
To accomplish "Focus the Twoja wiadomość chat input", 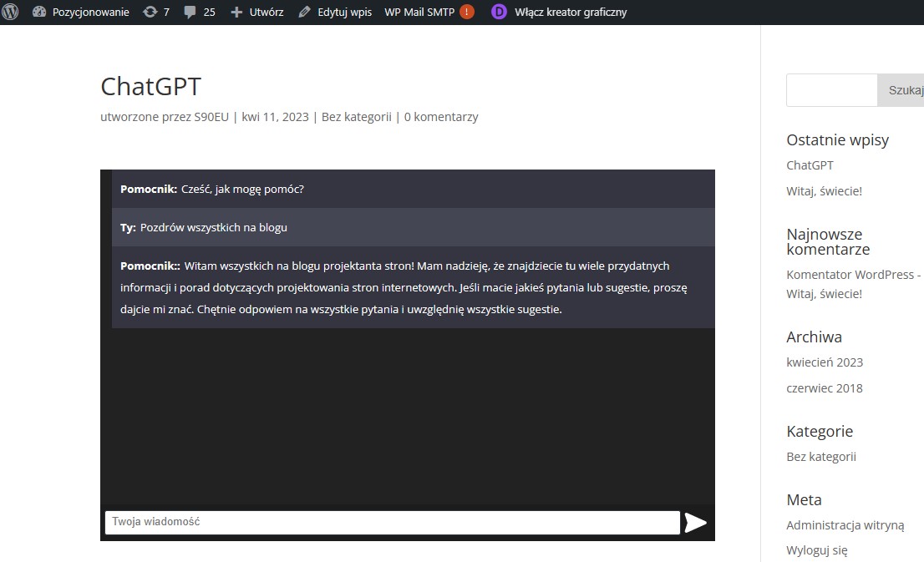I will point(393,523).
